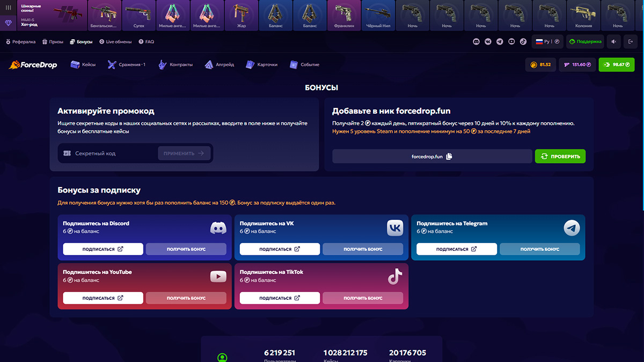Image resolution: width=644 pixels, height=362 pixels.
Task: Click Подписаться on the Discord card
Action: pyautogui.click(x=103, y=249)
